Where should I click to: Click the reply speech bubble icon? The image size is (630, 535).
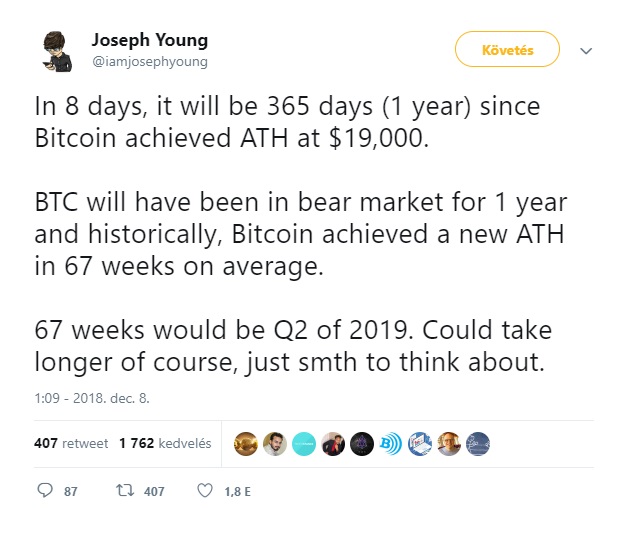[x=45, y=490]
